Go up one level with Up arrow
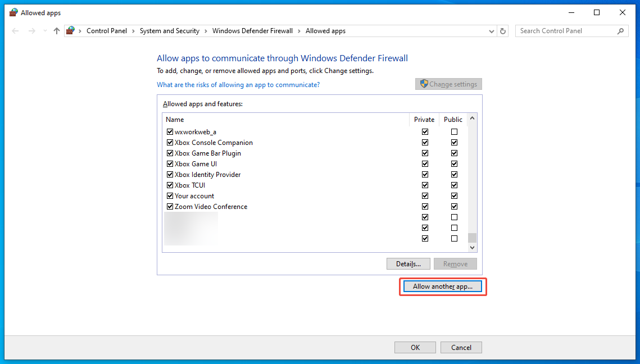The image size is (640, 364). (57, 31)
